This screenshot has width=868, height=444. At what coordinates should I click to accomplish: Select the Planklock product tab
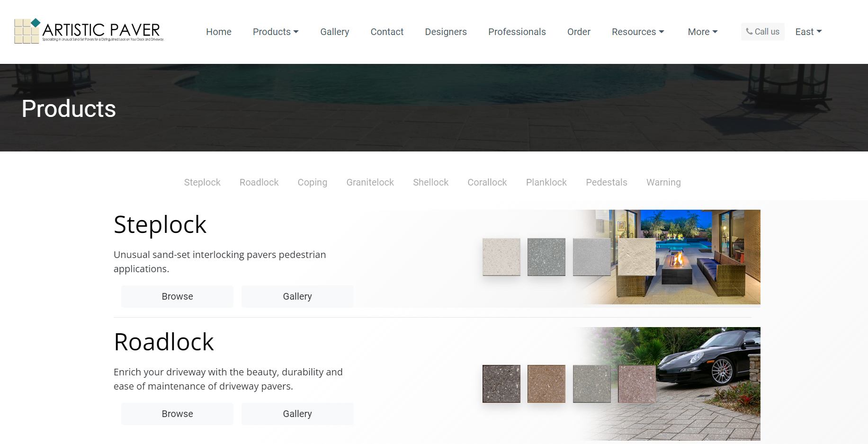tap(546, 182)
